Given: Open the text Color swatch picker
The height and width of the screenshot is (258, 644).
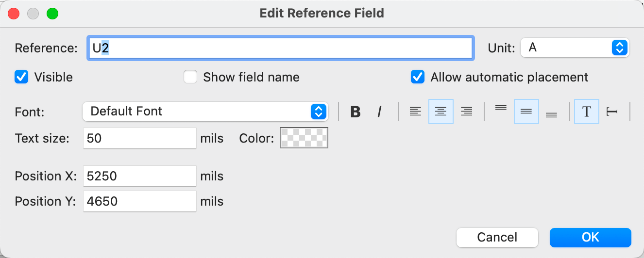Looking at the screenshot, I should pyautogui.click(x=304, y=138).
